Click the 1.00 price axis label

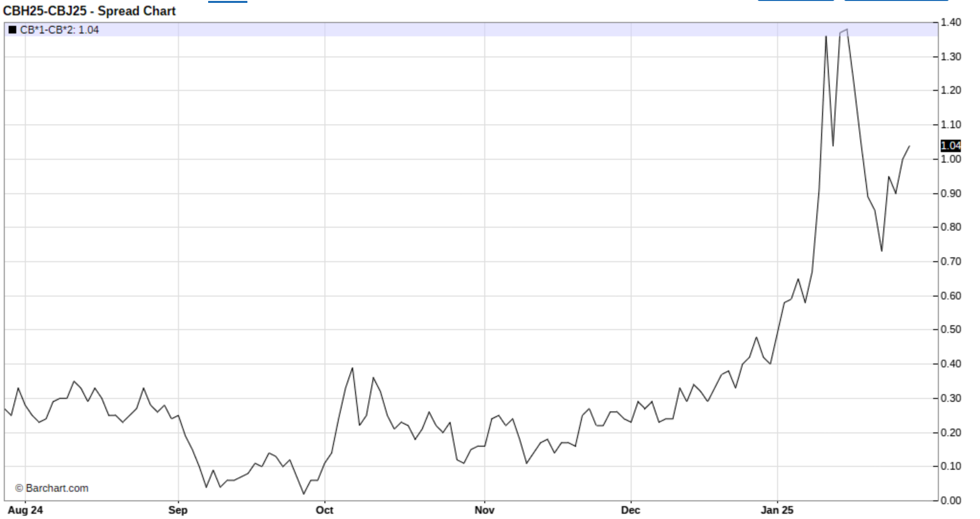pyautogui.click(x=950, y=159)
